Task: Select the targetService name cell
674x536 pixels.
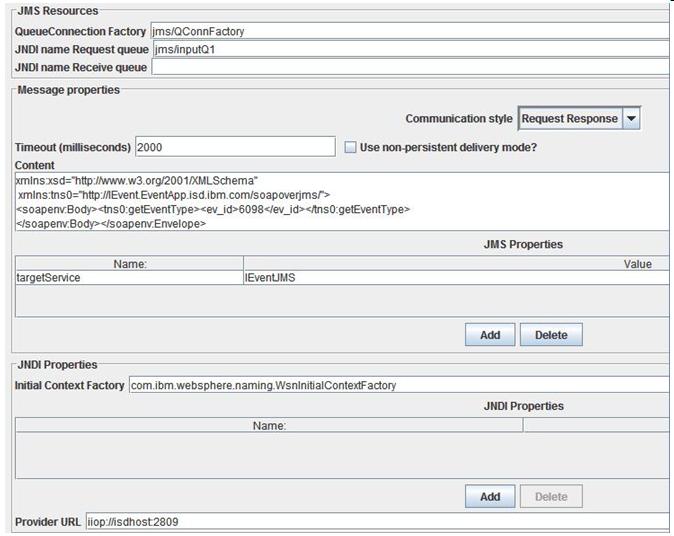Action: [x=130, y=278]
